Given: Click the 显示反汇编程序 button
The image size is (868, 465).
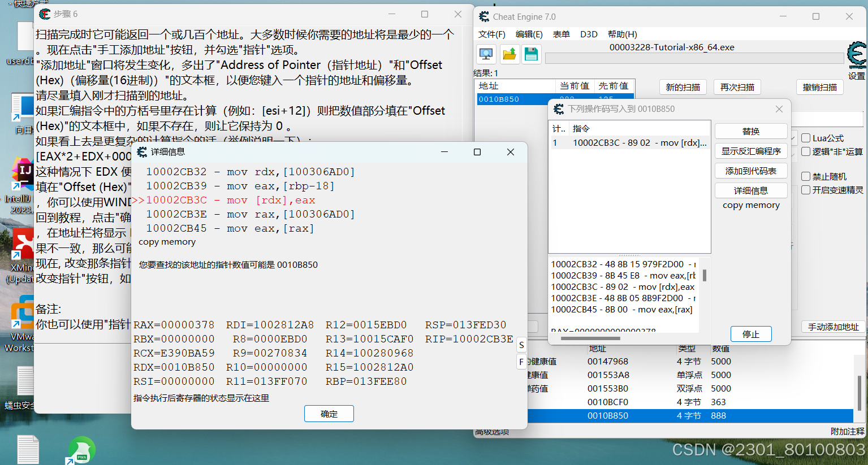Looking at the screenshot, I should pyautogui.click(x=751, y=151).
